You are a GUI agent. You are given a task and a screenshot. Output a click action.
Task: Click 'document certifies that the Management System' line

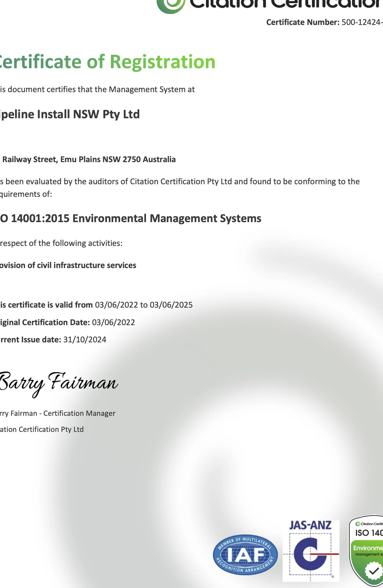(x=97, y=90)
